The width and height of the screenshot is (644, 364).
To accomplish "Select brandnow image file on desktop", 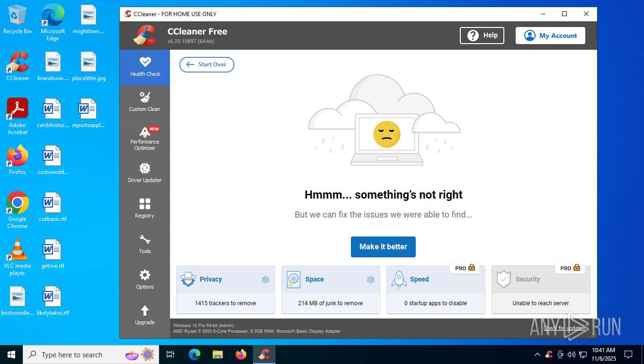I will [x=53, y=66].
